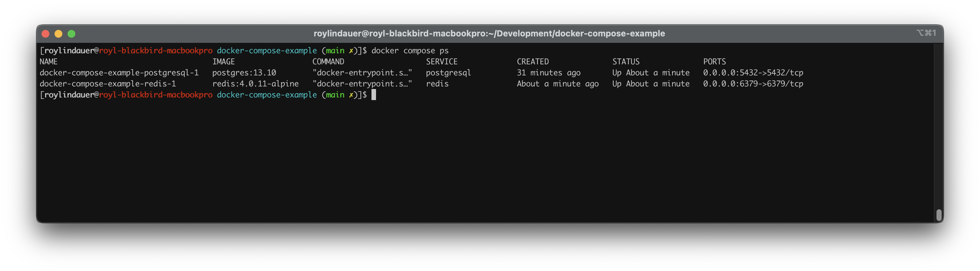Click the CREATED column header
The width and height of the screenshot is (980, 271).
coord(533,62)
